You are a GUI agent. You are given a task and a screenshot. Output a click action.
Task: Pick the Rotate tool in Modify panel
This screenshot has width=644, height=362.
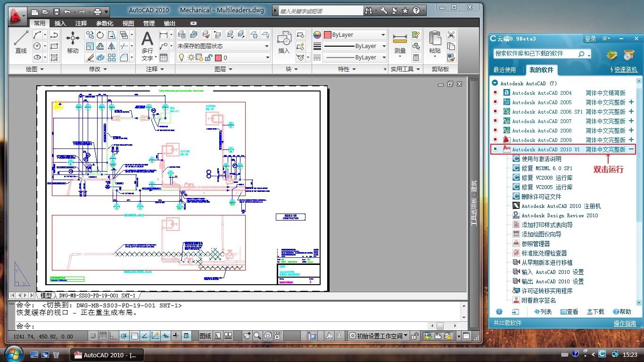100,35
